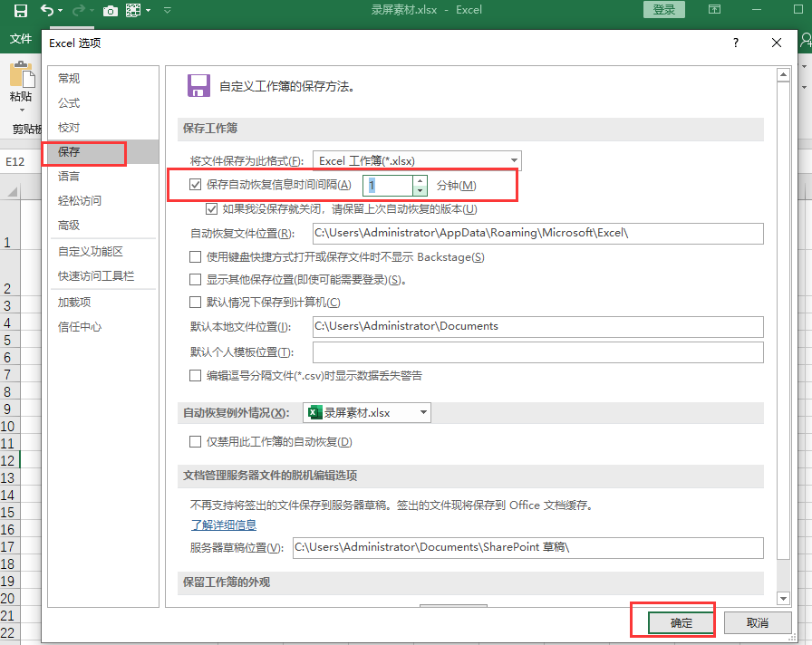Click the grid selection toolbar icon
The image size is (812, 645).
[x=133, y=10]
